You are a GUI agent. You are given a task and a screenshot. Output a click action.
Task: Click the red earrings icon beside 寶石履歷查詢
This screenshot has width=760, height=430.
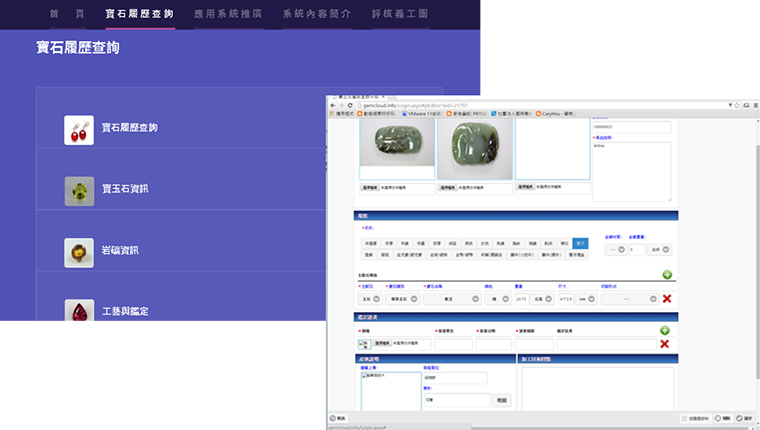point(79,130)
